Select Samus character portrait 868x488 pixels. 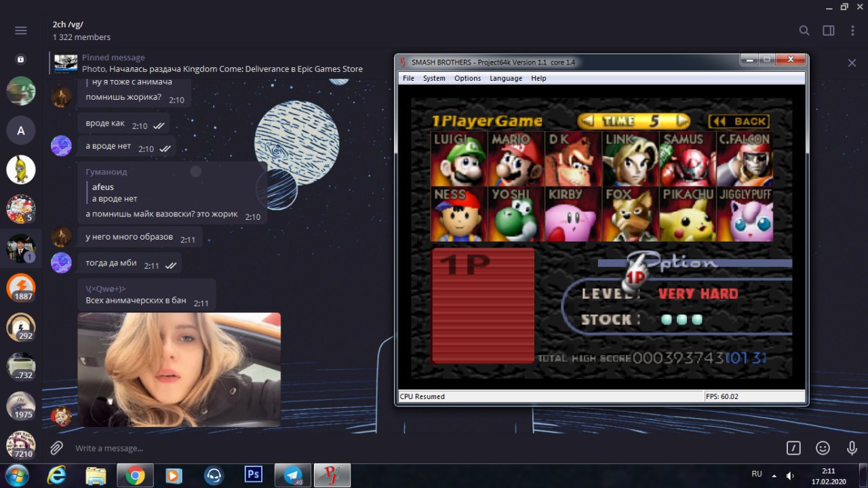click(x=687, y=158)
